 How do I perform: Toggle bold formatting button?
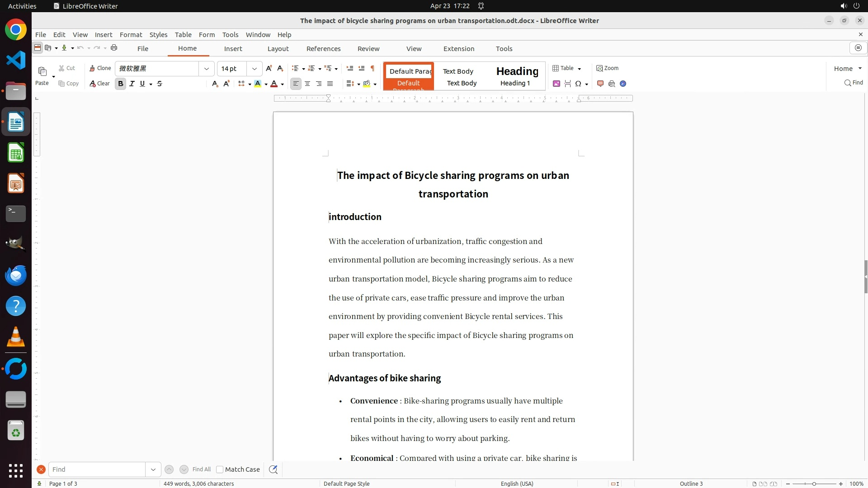coord(120,84)
